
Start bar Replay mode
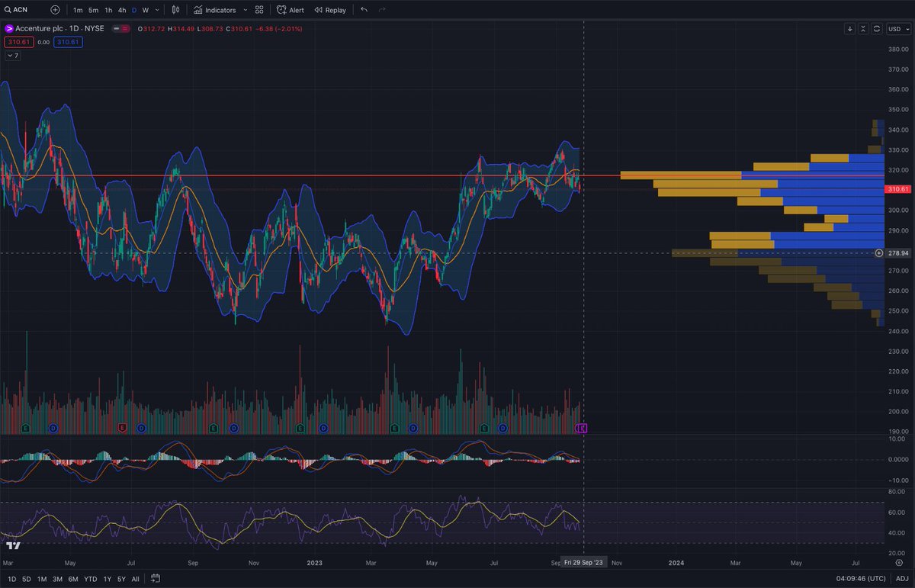(x=329, y=10)
